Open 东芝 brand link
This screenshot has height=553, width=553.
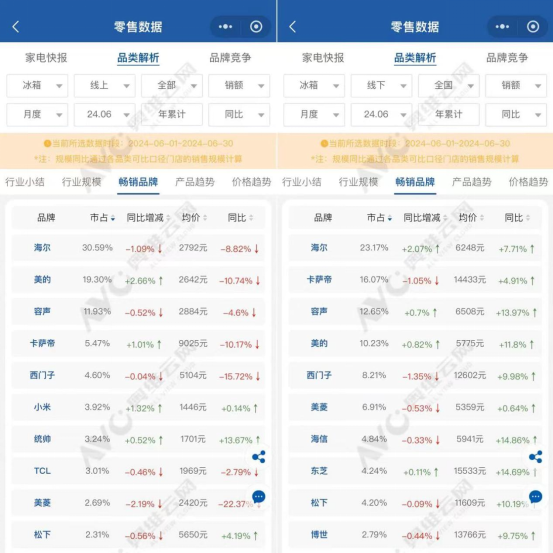click(319, 471)
